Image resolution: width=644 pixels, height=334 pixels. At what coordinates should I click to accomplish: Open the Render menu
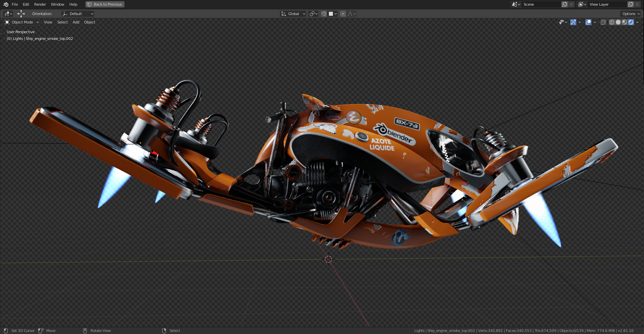pos(40,4)
